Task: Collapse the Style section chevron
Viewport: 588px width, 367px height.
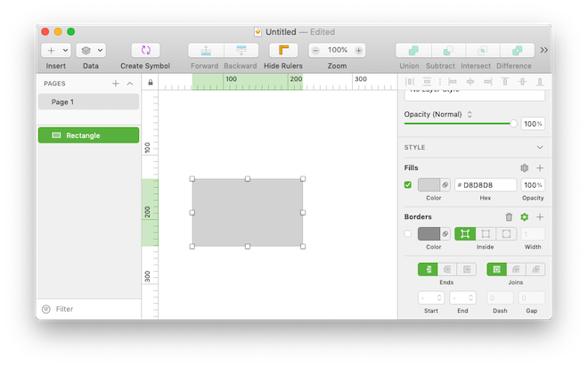Action: click(x=539, y=147)
